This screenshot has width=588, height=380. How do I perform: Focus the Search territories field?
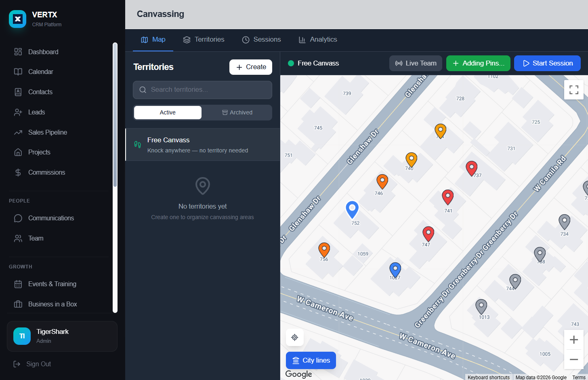click(x=202, y=90)
